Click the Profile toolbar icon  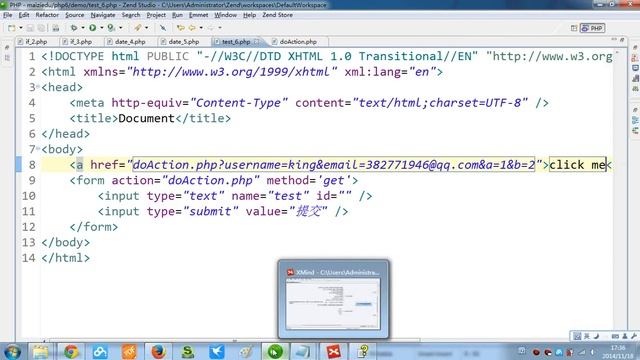pos(111,28)
